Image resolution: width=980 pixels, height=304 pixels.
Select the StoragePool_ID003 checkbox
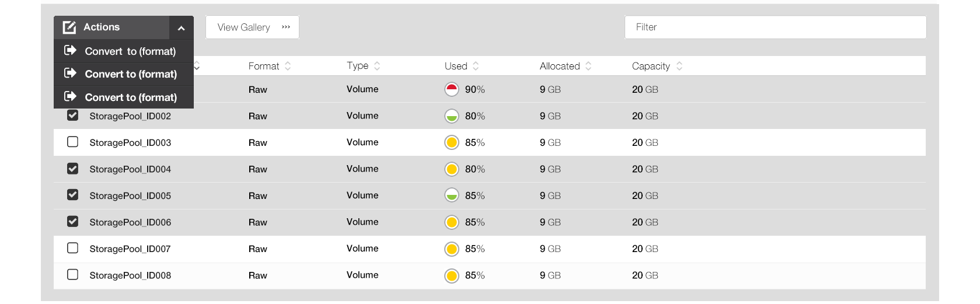(x=73, y=142)
